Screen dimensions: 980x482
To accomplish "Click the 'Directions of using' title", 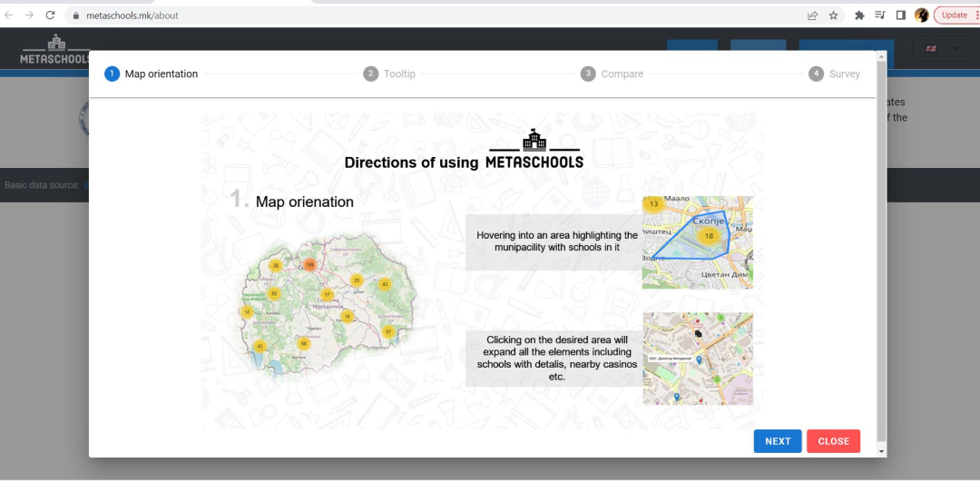I will tap(411, 162).
